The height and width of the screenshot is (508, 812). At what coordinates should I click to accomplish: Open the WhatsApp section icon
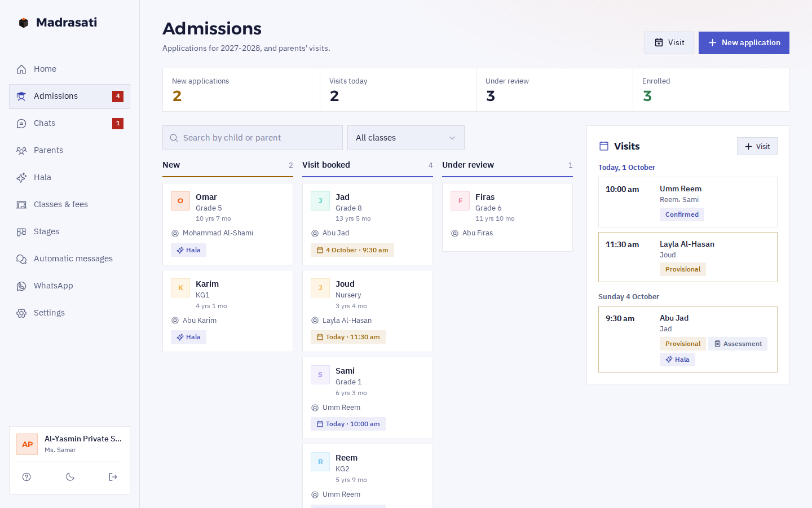pyautogui.click(x=21, y=286)
